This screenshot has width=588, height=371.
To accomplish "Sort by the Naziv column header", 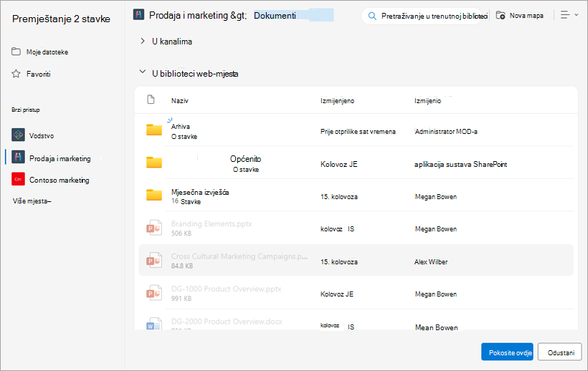I will click(179, 101).
